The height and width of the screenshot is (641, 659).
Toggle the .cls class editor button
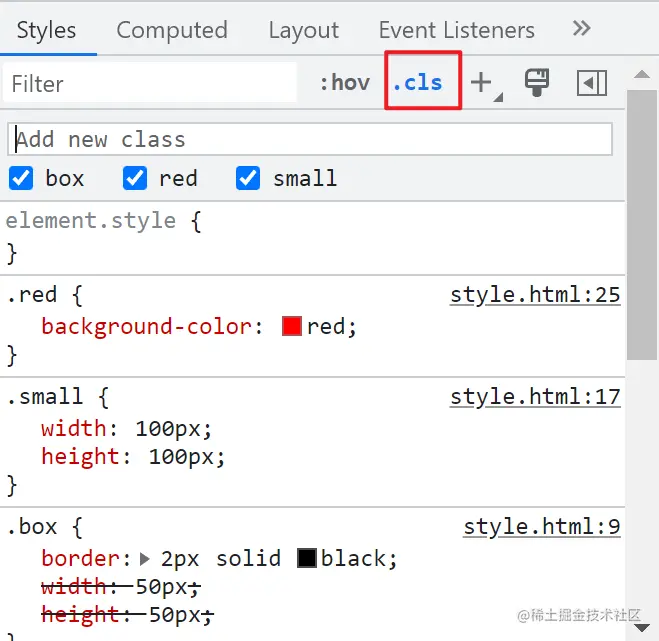pyautogui.click(x=418, y=82)
